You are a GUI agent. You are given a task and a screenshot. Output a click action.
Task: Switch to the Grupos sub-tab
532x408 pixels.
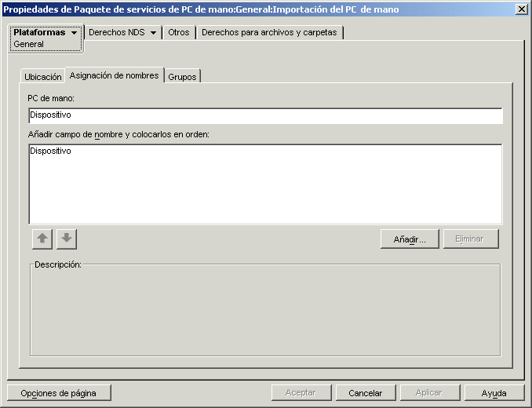(x=182, y=77)
